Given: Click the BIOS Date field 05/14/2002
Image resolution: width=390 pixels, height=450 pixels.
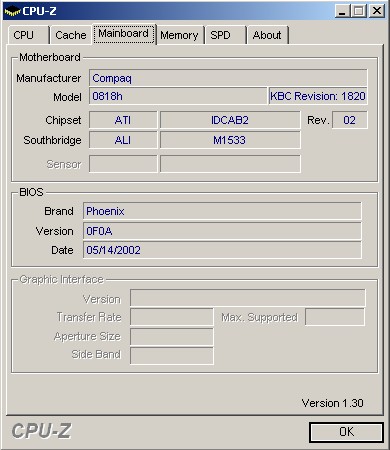Looking at the screenshot, I should point(222,250).
